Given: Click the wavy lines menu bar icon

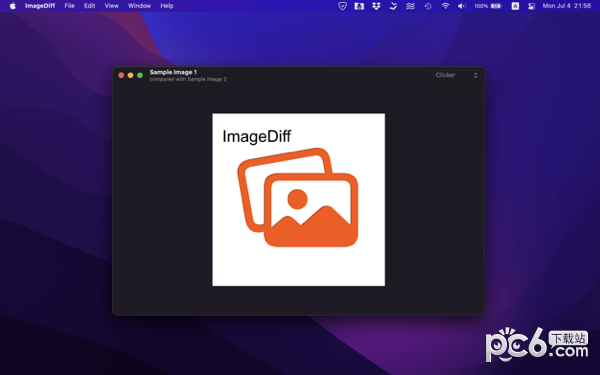Looking at the screenshot, I should click(410, 6).
